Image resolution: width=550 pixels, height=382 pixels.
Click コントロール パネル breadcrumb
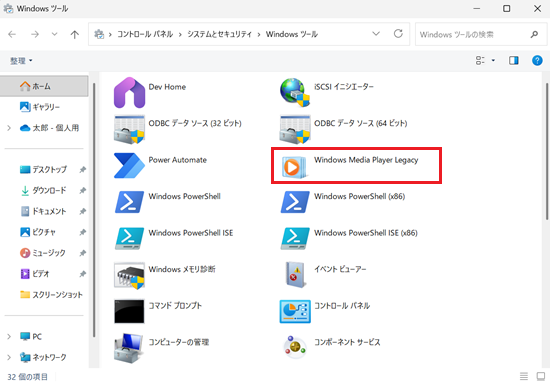(x=145, y=34)
